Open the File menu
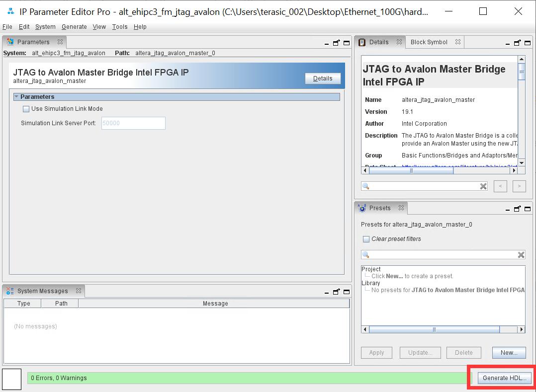Screen dimensions: 536x392 (x=7, y=27)
